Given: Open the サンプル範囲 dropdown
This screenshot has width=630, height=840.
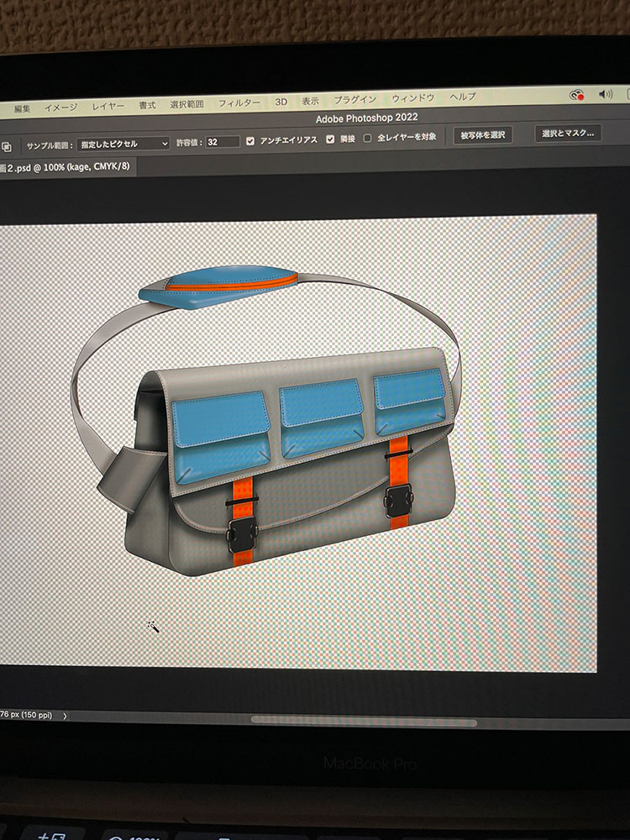Looking at the screenshot, I should pos(123,144).
